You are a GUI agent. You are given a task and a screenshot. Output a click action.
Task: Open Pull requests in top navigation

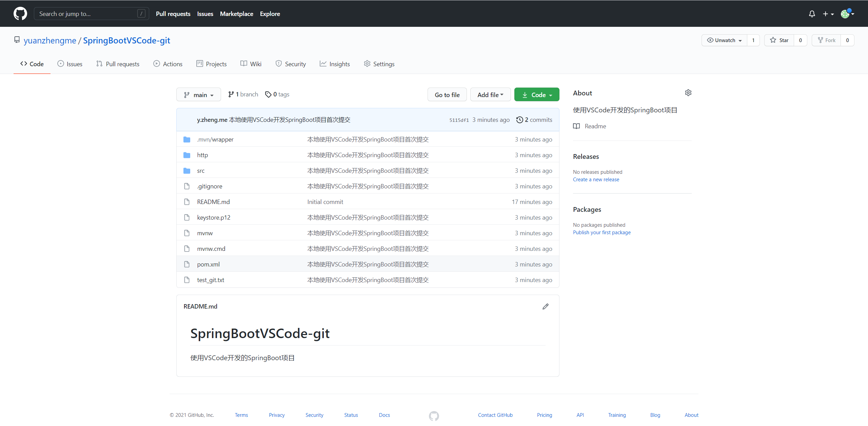[x=173, y=14]
